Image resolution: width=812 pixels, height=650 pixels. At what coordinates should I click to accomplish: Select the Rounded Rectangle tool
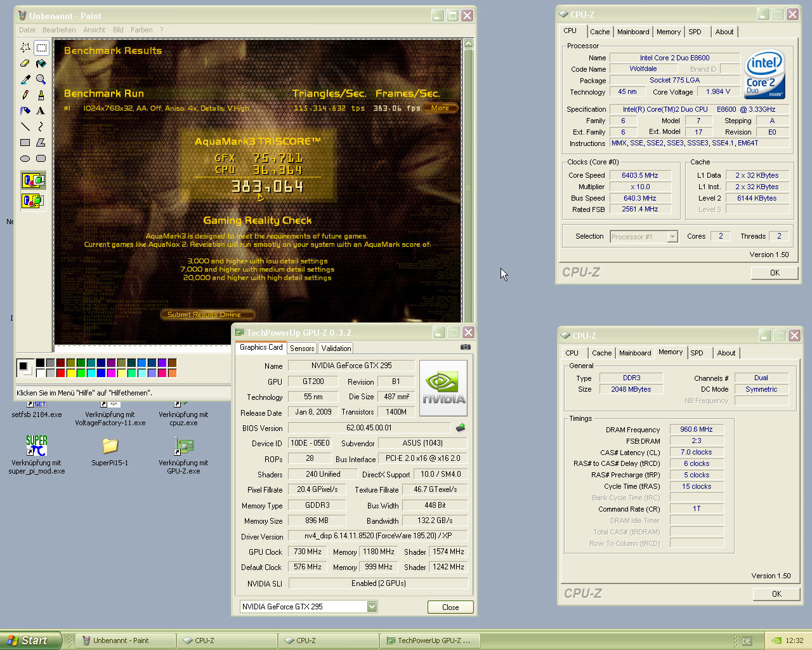(x=41, y=158)
